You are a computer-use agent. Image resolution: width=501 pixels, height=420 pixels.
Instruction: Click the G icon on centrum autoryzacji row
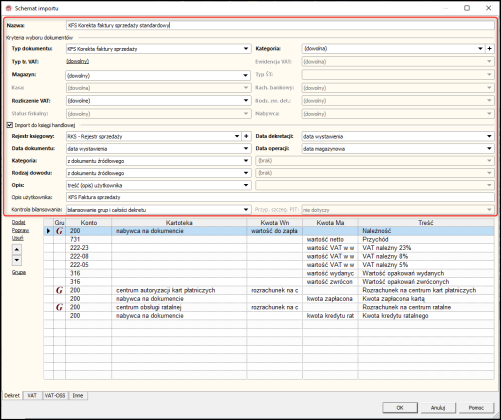click(60, 290)
